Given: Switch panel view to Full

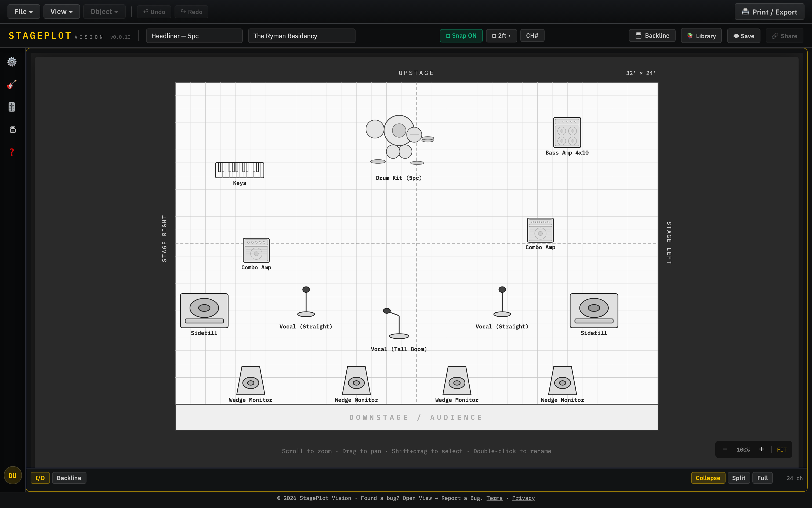Looking at the screenshot, I should [762, 478].
